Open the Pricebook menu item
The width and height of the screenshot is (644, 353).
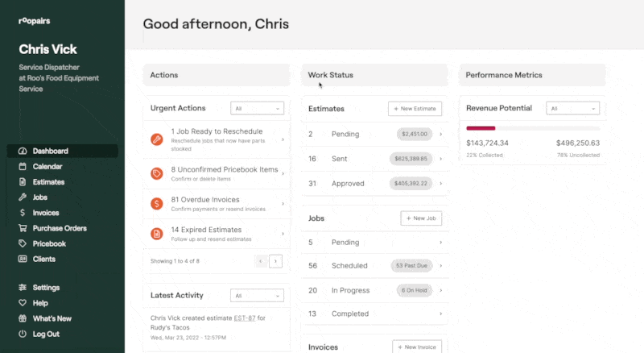49,243
